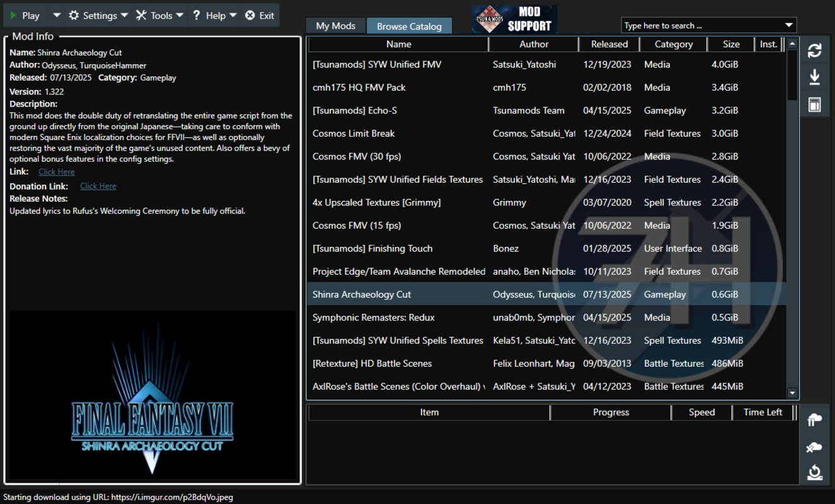Click the download queue Item column header
The width and height of the screenshot is (835, 504).
429,412
